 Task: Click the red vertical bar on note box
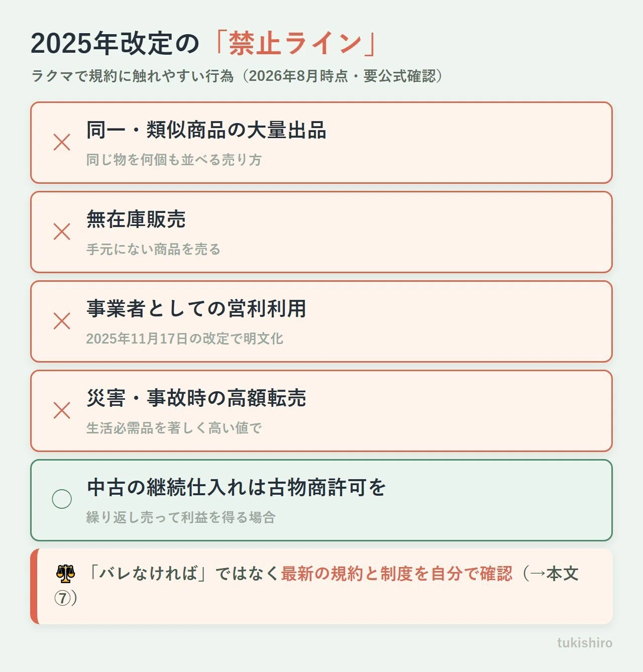coord(34,587)
